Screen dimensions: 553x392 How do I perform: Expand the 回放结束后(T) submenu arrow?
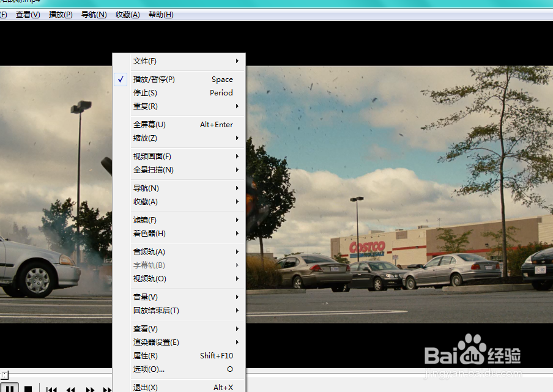click(237, 310)
